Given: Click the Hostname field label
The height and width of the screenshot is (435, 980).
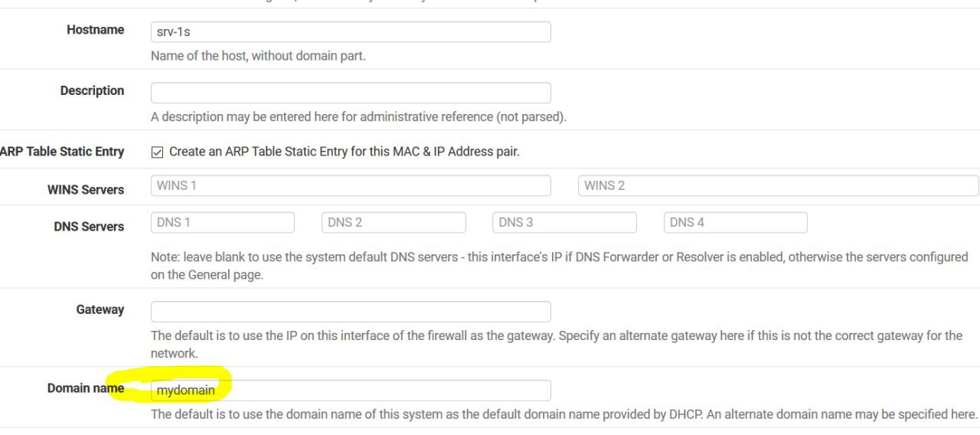Looking at the screenshot, I should coord(96,30).
